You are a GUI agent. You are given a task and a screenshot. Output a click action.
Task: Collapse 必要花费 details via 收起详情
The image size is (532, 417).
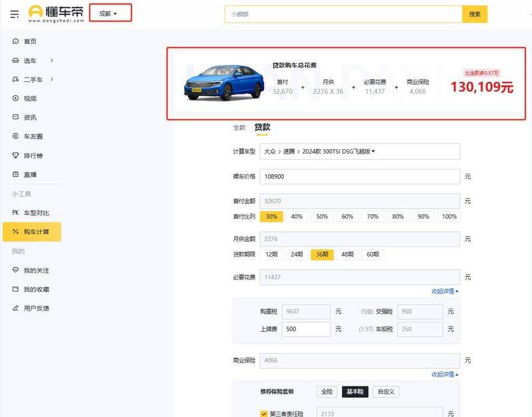[x=445, y=291]
